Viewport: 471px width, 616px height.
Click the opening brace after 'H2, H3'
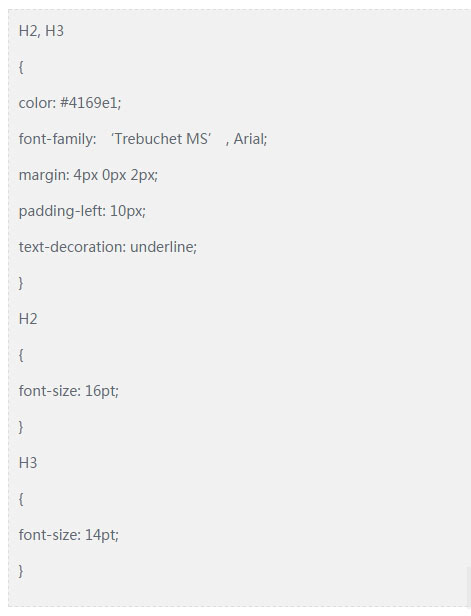coord(21,67)
